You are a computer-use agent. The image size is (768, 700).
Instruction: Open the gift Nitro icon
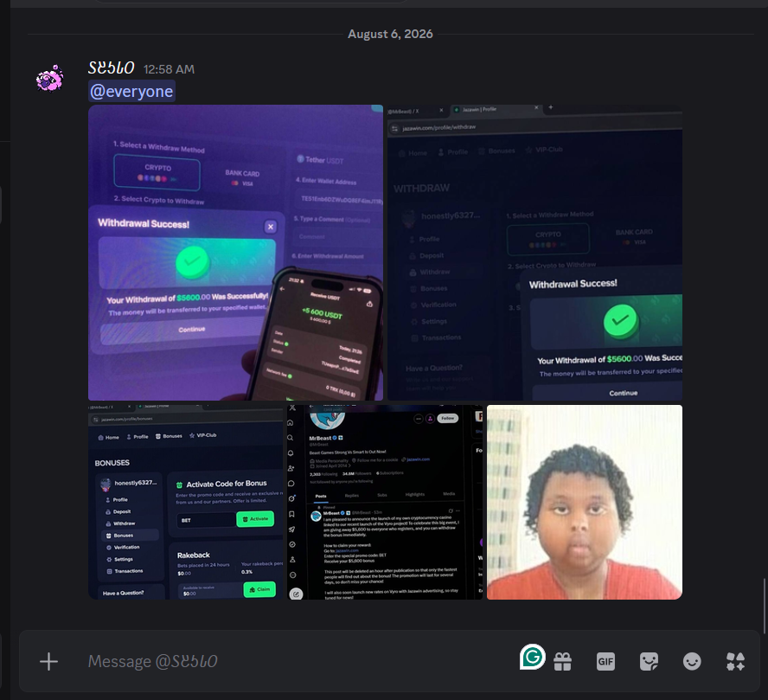click(x=562, y=661)
